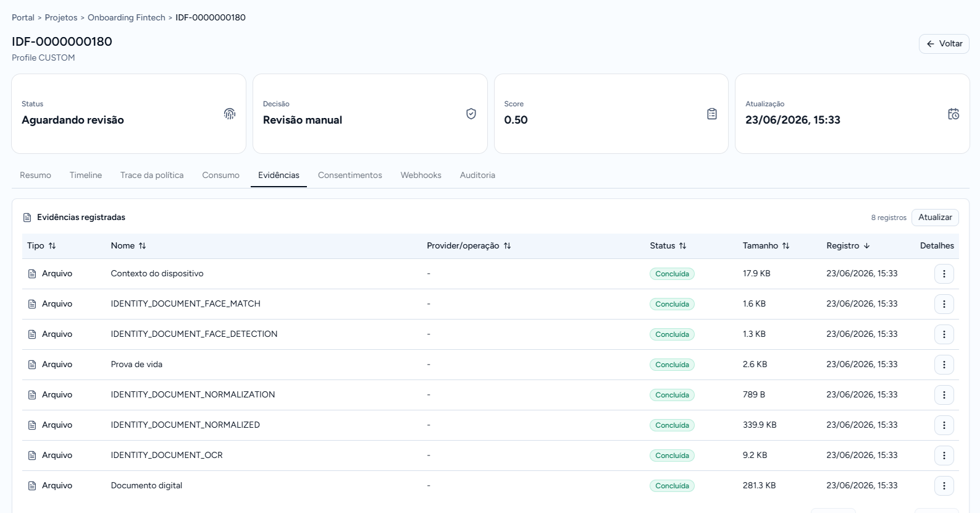Open details menu for IDENTITY_DOCUMENT_OCR row

coord(944,456)
